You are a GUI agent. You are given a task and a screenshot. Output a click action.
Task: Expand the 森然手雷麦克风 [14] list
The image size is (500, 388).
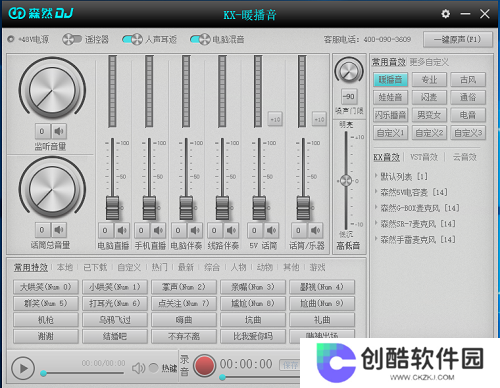tap(376, 239)
